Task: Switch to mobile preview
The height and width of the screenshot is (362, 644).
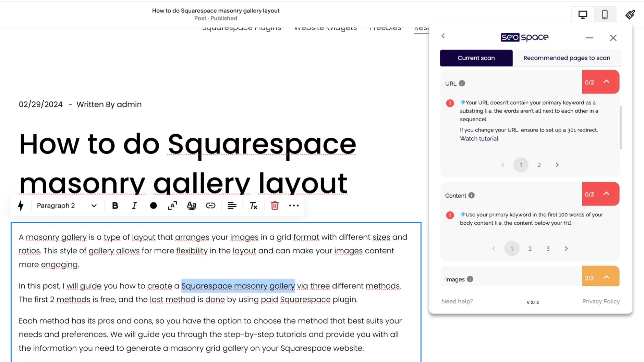Action: (605, 14)
